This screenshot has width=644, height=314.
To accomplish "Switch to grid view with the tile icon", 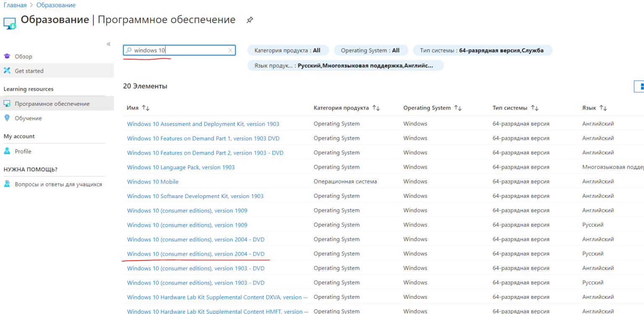I will point(640,86).
